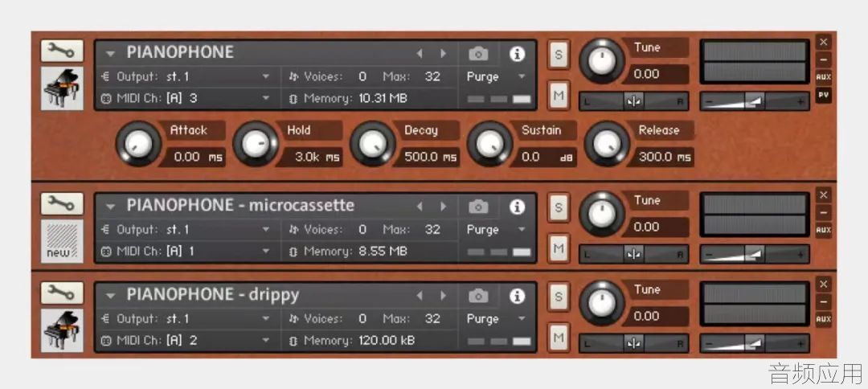Open the MIDI Ch [A] 1 dropdown
Screen dimensions: 868x389
pyautogui.click(x=186, y=252)
